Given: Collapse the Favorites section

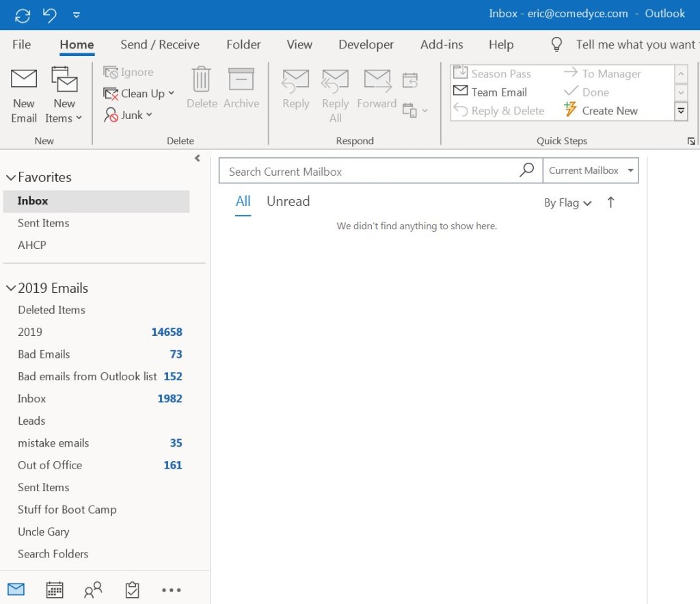Looking at the screenshot, I should [x=11, y=176].
